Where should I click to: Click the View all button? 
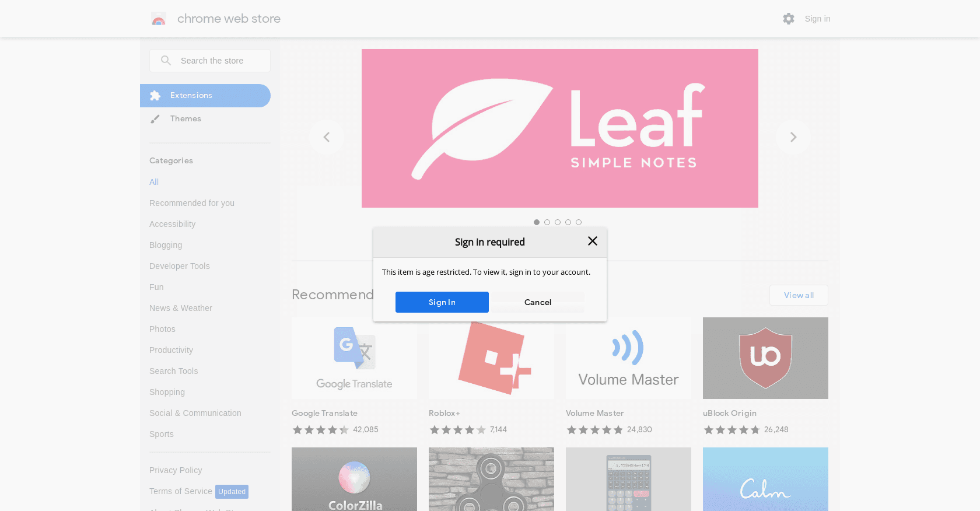(799, 295)
